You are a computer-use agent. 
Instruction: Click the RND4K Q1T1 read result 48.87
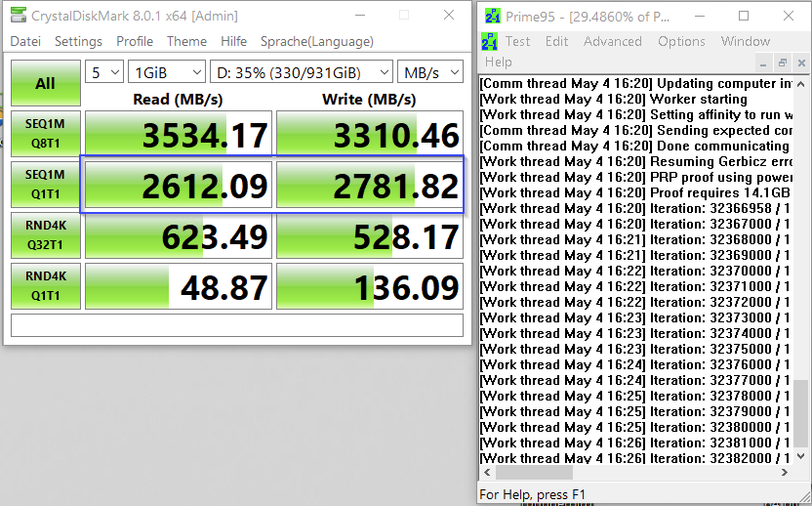click(x=179, y=286)
